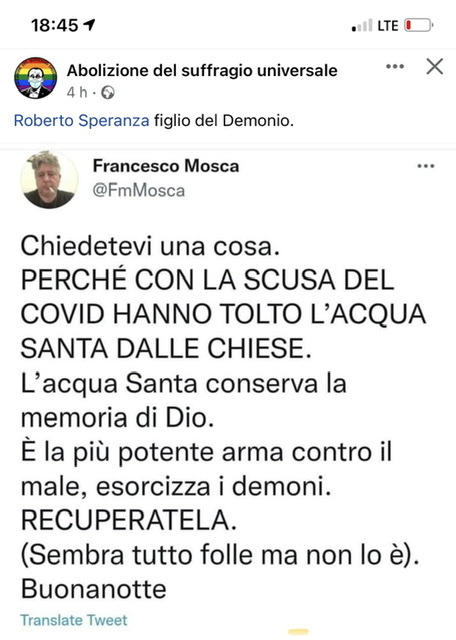Open Francesco Mosca's tweet avatar
Viewport: 456px width, 640px height.
click(49, 180)
